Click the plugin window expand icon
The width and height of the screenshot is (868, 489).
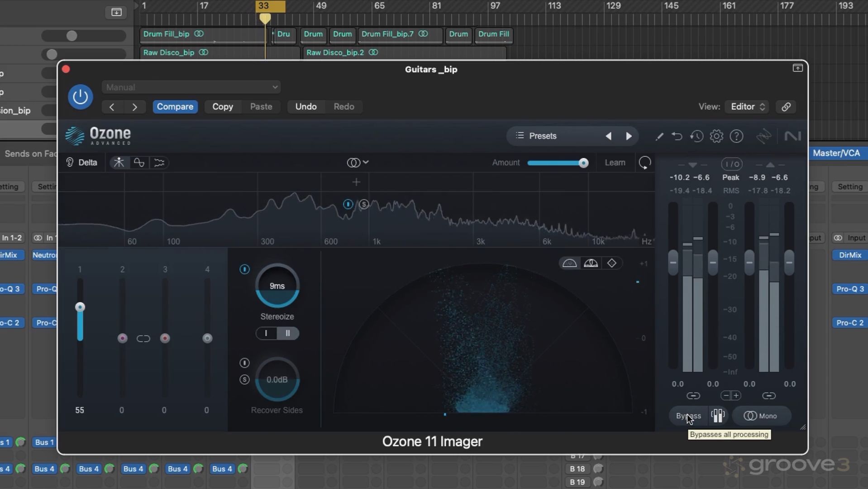[x=798, y=68]
